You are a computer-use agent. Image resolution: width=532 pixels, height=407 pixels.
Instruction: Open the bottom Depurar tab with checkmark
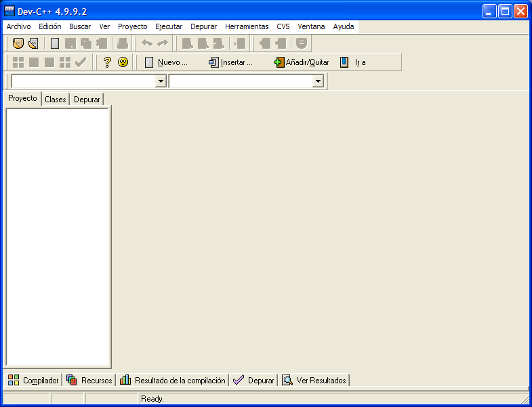coord(253,380)
